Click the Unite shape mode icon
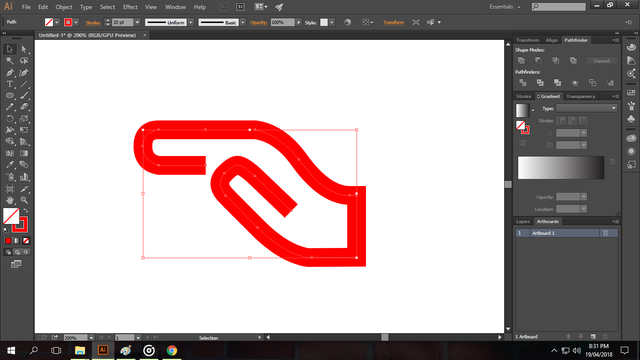This screenshot has height=360, width=640. pos(521,60)
